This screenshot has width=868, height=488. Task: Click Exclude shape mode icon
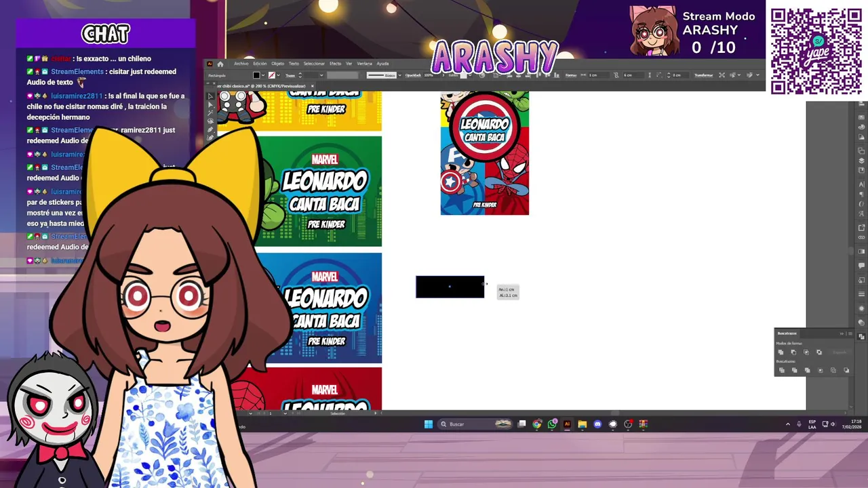[x=819, y=352]
